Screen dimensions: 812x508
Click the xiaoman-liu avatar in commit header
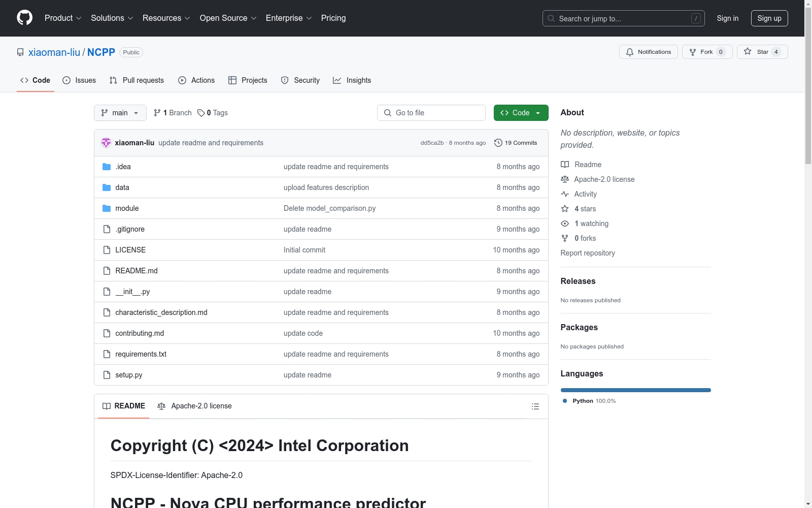(x=106, y=143)
